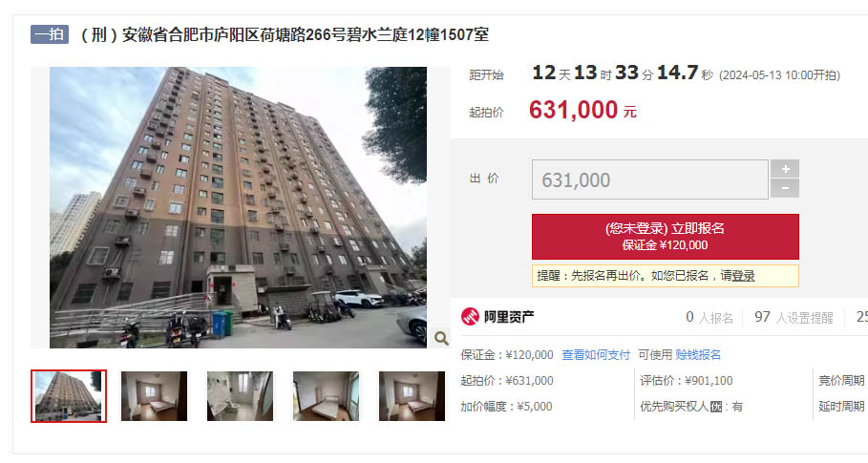Click the 优 priority buyer badge icon

[x=716, y=407]
